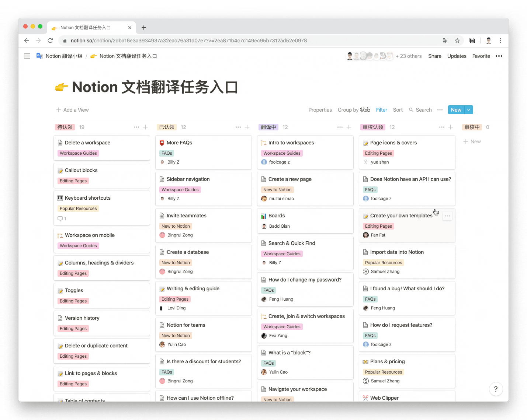Open Delete a workspace card
527x420 pixels.
click(x=102, y=148)
